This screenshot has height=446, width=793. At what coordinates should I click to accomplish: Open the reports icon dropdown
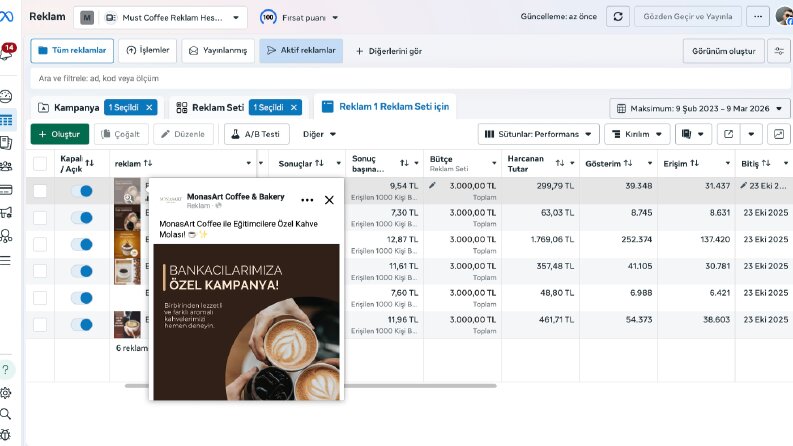[x=693, y=134]
